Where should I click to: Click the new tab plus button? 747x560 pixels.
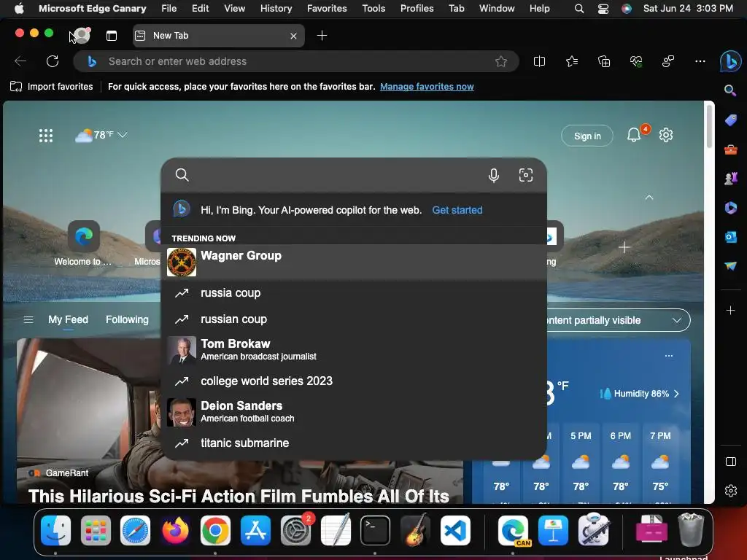coord(322,36)
